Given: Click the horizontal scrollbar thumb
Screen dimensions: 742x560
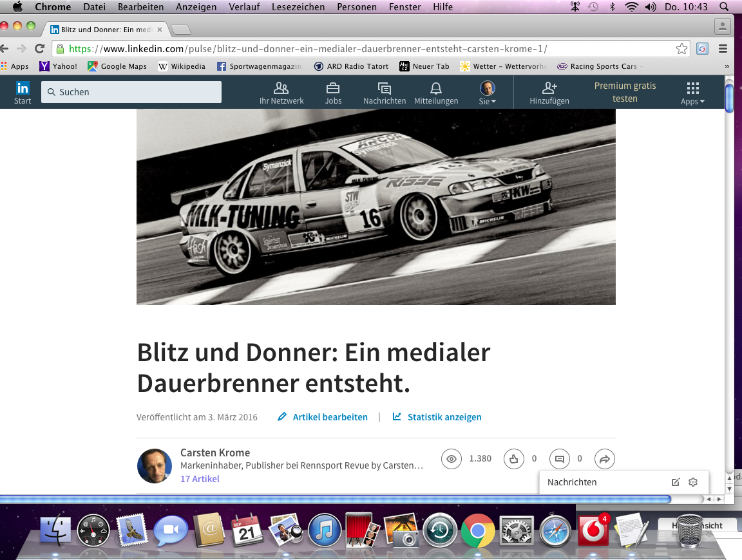Looking at the screenshot, I should pyautogui.click(x=335, y=499).
